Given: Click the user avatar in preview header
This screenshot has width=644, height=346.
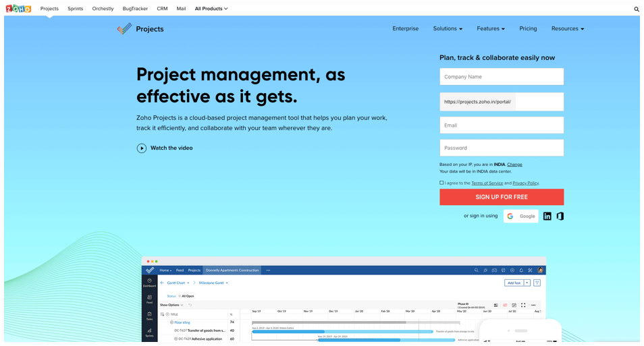Looking at the screenshot, I should click(541, 270).
